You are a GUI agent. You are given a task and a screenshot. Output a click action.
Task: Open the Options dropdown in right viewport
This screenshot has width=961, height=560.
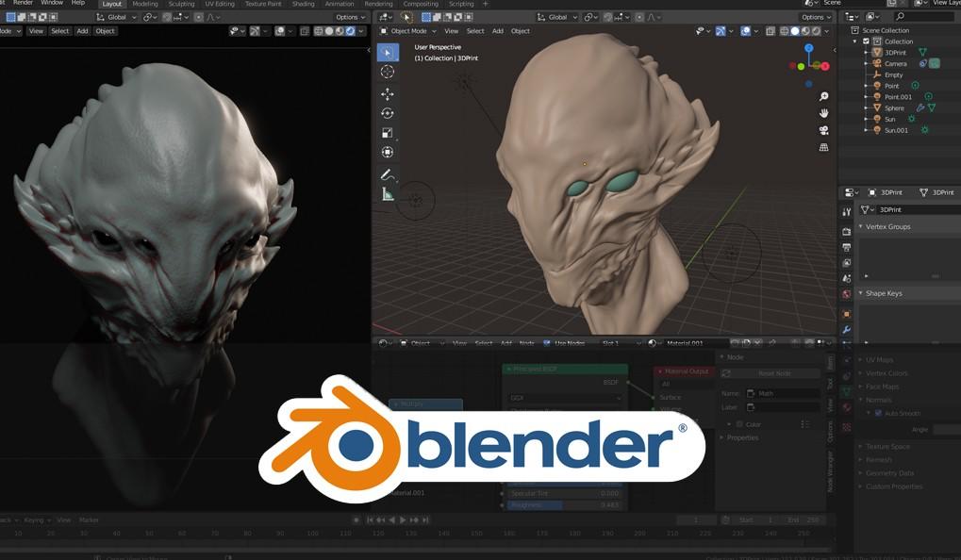817,17
